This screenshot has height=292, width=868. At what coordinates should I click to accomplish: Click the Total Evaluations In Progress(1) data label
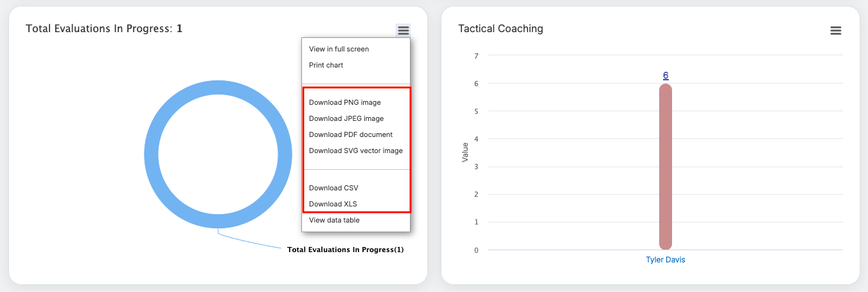coord(345,250)
